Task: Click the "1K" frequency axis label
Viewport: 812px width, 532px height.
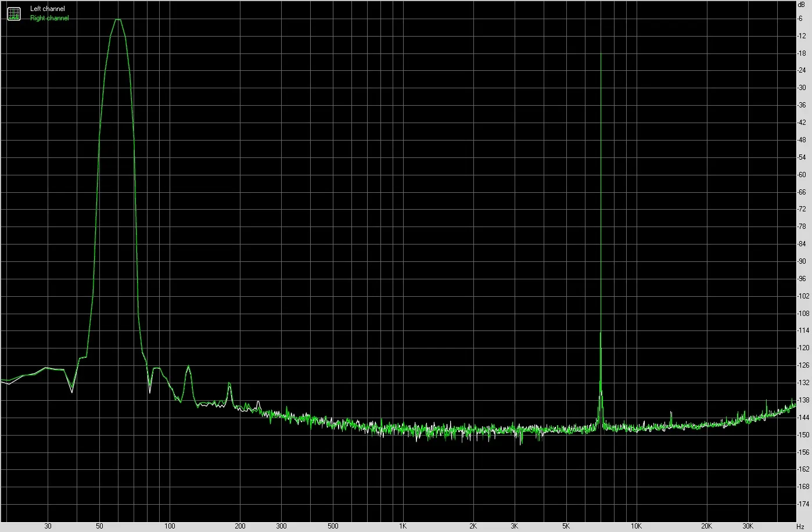Action: [x=403, y=526]
